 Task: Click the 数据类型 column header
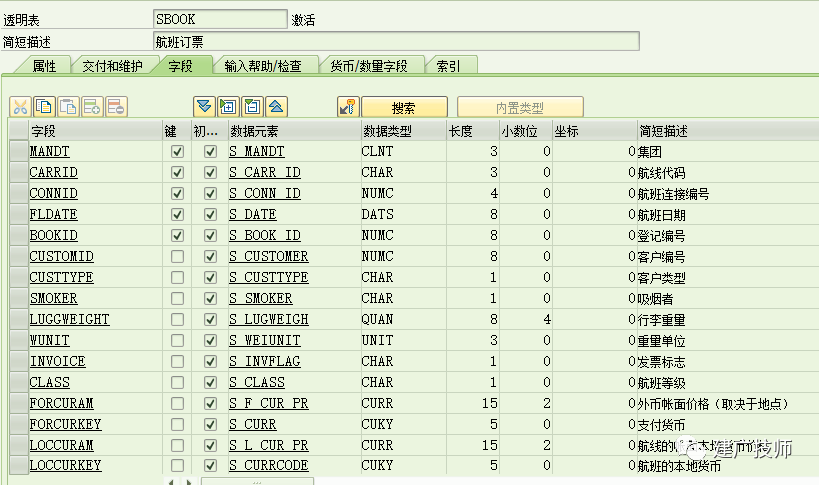[x=403, y=131]
